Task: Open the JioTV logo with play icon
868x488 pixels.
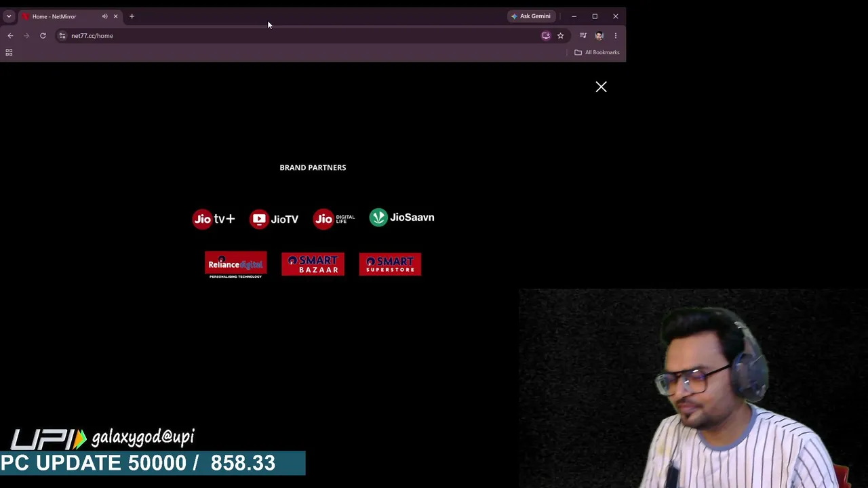Action: click(274, 219)
